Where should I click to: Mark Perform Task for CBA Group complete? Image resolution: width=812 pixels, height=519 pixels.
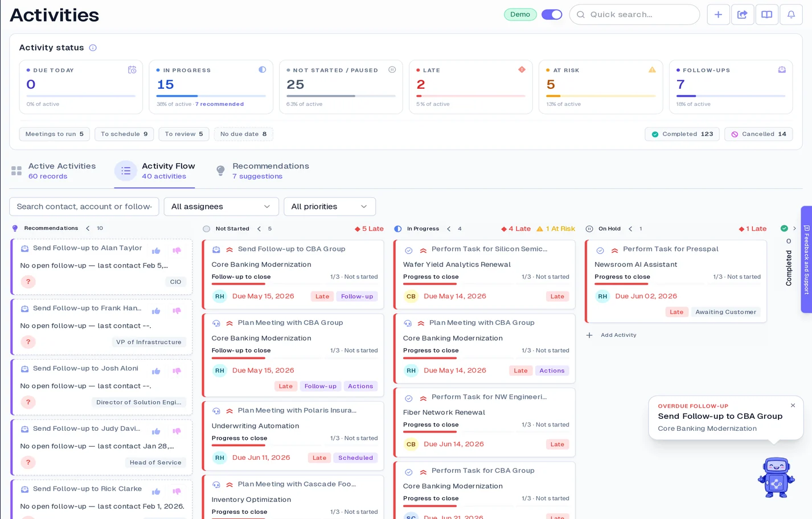(408, 472)
